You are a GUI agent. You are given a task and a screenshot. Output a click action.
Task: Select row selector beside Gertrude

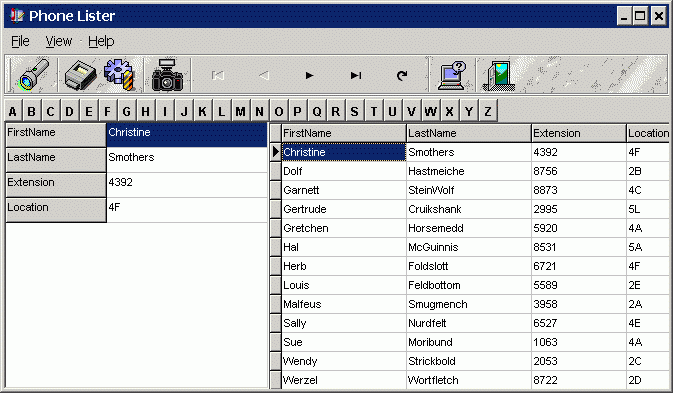(276, 209)
